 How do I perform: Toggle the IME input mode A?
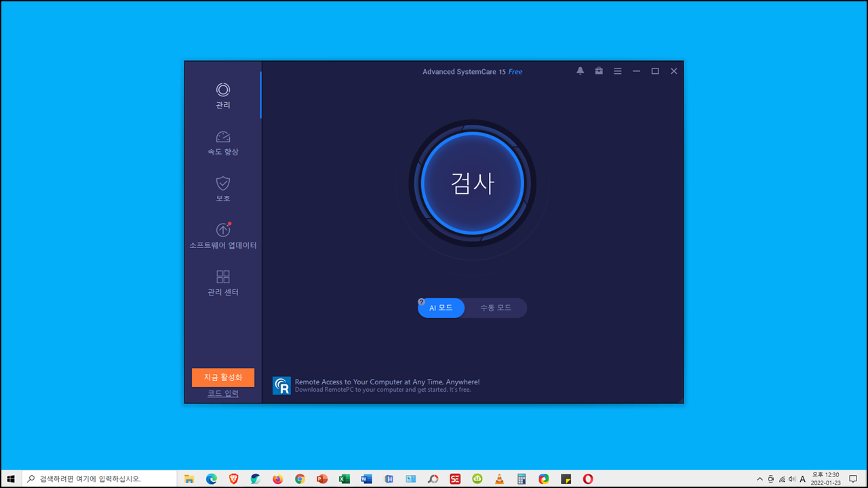point(803,479)
